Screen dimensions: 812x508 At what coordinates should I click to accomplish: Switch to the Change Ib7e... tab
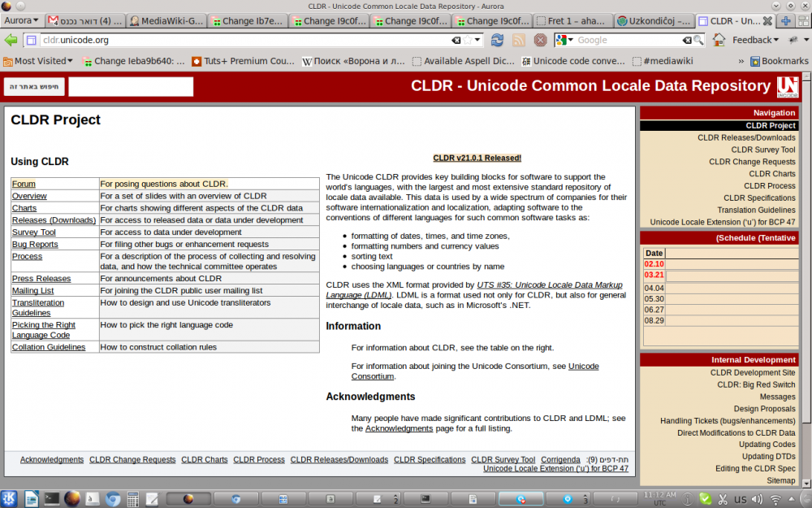pyautogui.click(x=248, y=21)
